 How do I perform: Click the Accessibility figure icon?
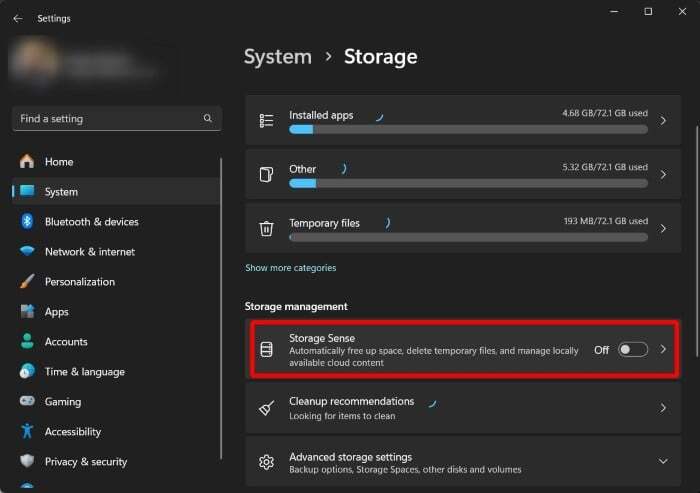pyautogui.click(x=27, y=431)
